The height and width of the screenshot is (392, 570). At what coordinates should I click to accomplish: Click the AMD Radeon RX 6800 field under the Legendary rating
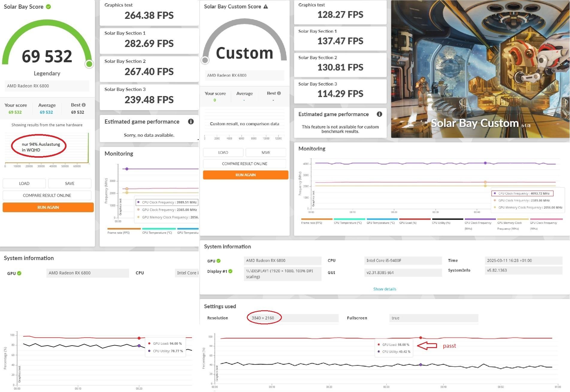point(47,86)
